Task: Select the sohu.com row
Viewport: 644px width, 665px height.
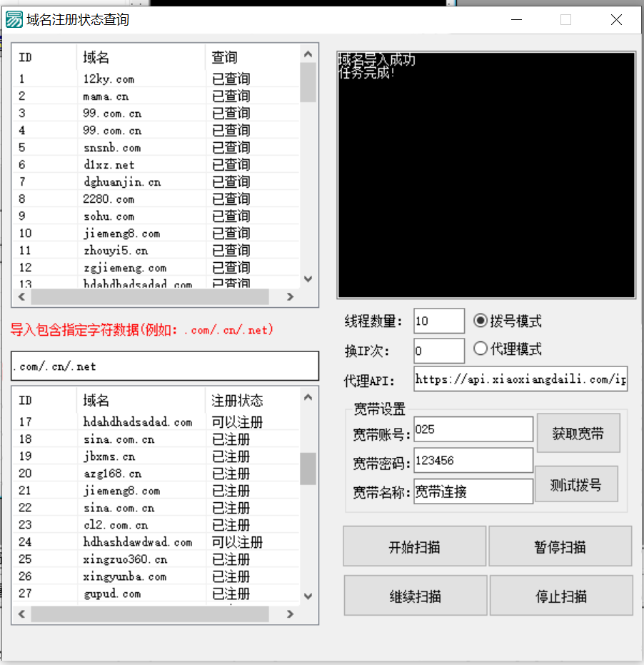Action: pyautogui.click(x=156, y=216)
